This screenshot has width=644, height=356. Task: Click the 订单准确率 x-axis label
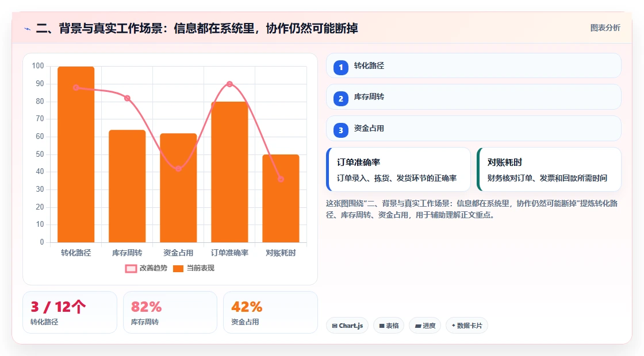[x=229, y=253]
